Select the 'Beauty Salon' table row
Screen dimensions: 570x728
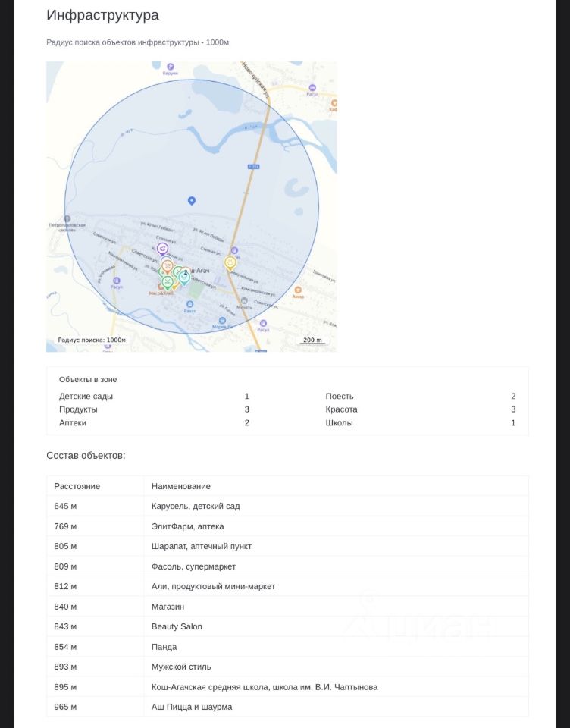(287, 626)
